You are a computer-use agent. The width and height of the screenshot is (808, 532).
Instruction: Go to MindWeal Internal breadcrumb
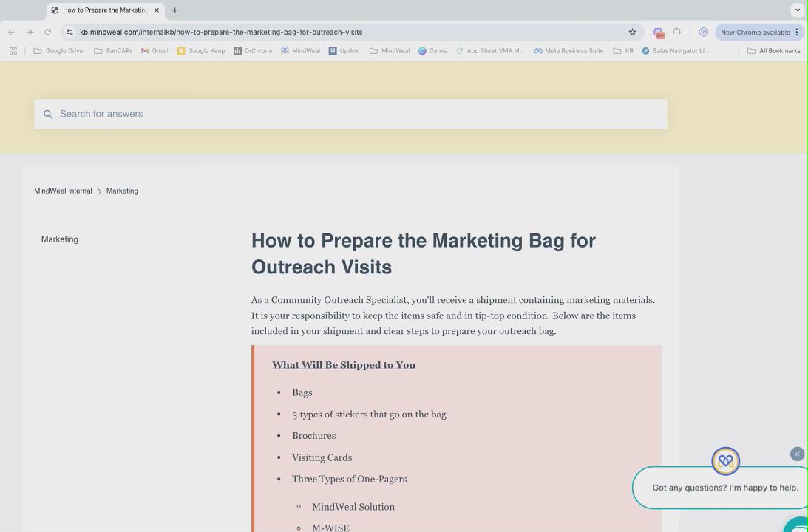(63, 191)
